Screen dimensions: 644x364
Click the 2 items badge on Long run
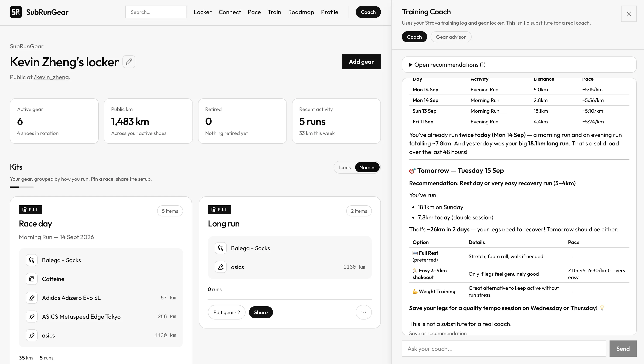coord(359,211)
